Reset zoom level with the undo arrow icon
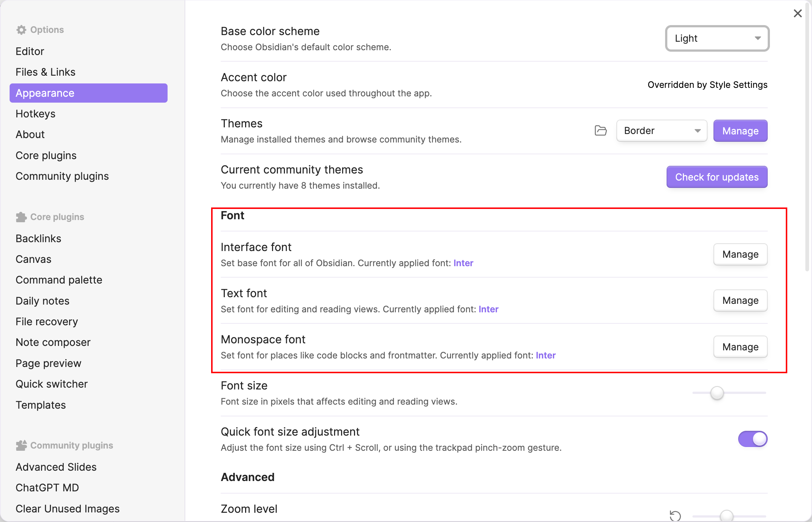This screenshot has height=522, width=812. point(675,516)
